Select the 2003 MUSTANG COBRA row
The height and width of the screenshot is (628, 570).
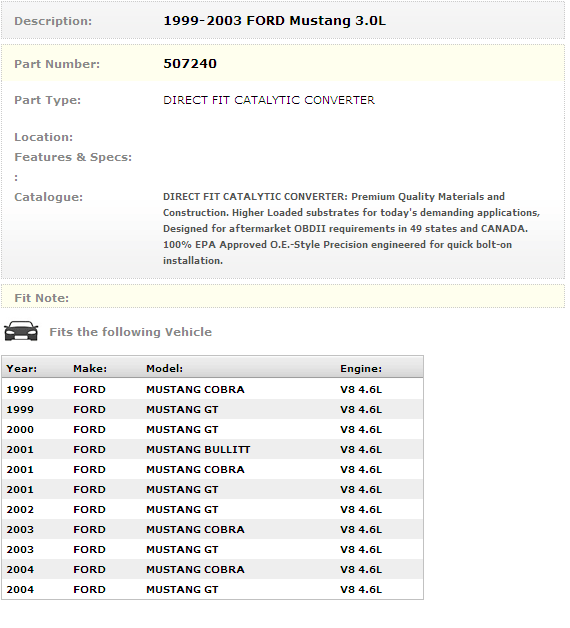click(212, 529)
